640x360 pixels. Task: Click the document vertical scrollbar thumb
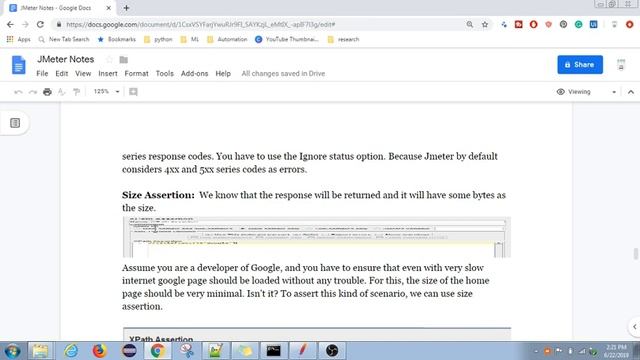coord(636,253)
